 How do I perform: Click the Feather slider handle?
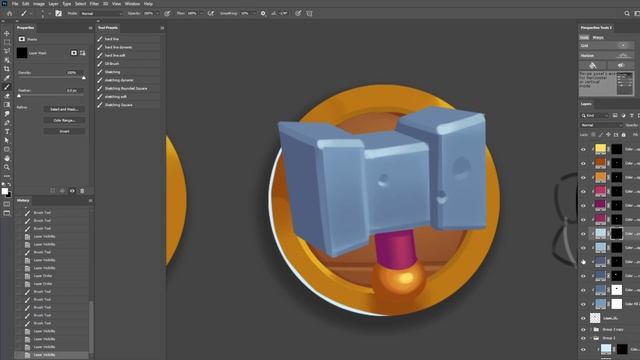[19, 96]
